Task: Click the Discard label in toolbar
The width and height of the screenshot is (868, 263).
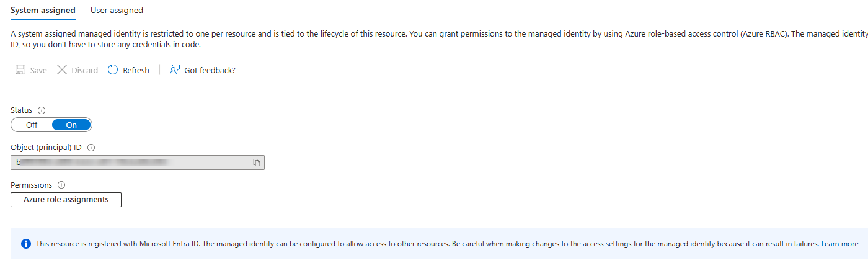Action: click(85, 71)
